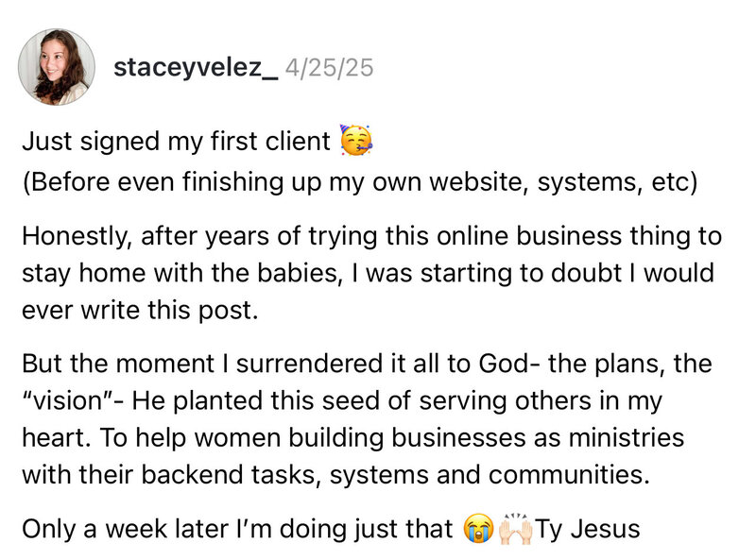Click the 4/25/25 post date
Screen dimensions: 756x560
(329, 67)
